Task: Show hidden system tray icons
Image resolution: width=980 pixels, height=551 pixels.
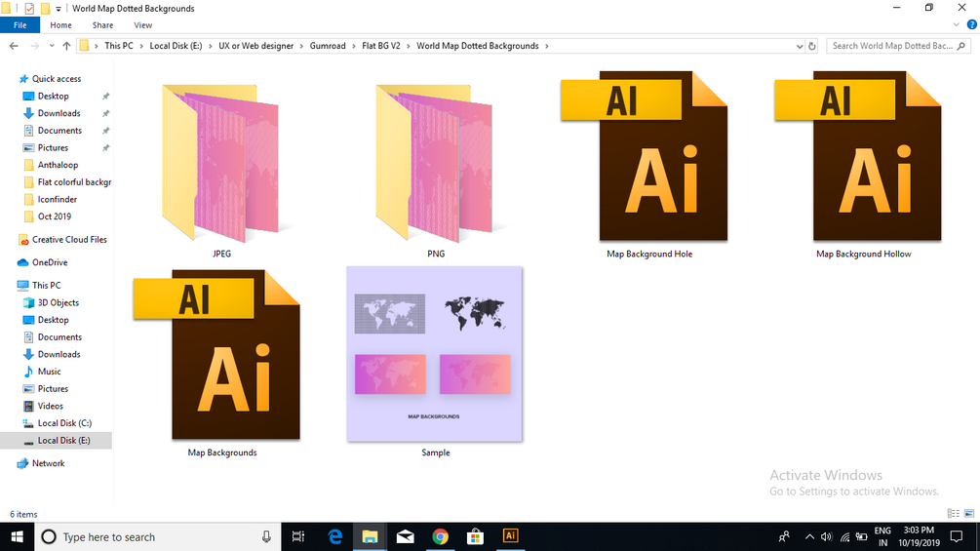Action: pos(809,536)
